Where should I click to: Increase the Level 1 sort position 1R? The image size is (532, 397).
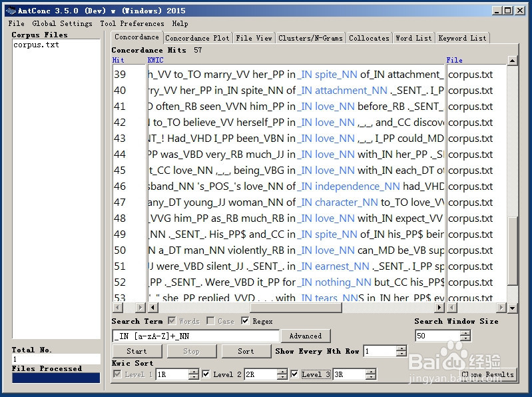(193, 372)
